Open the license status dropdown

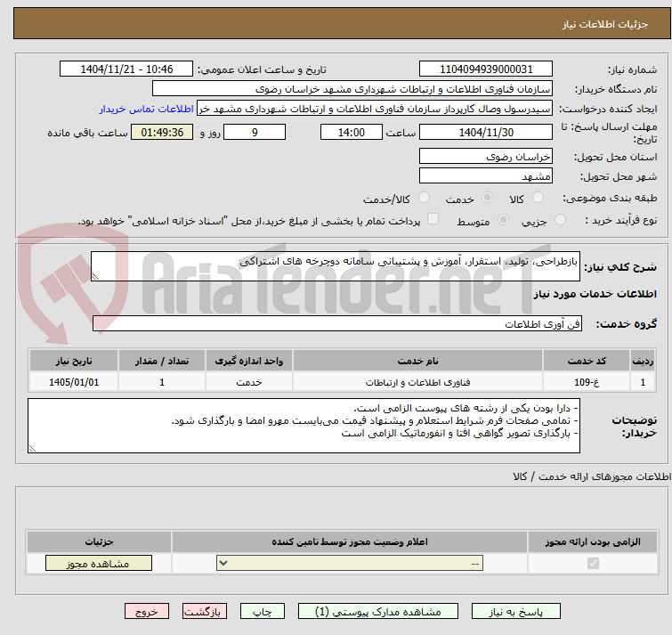[x=350, y=563]
